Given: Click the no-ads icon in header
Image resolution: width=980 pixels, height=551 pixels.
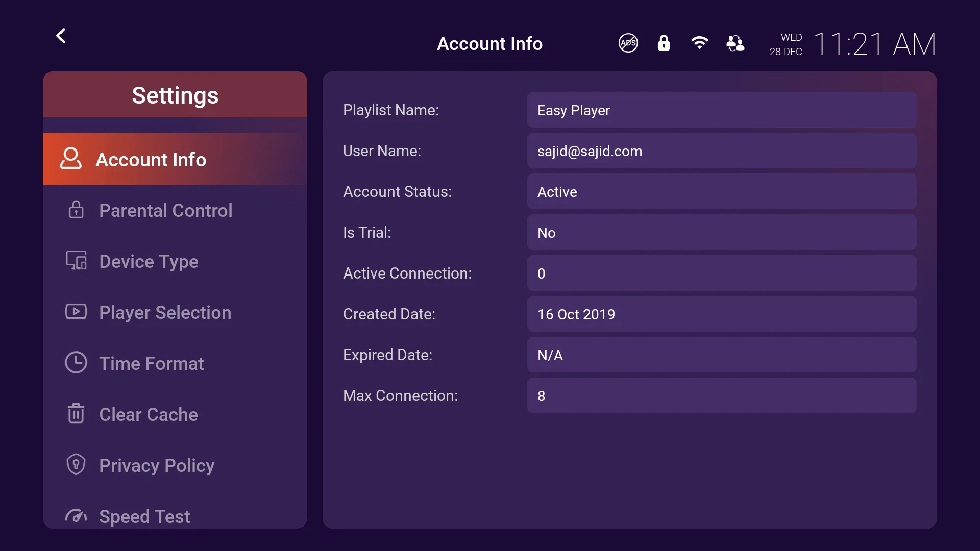Looking at the screenshot, I should tap(628, 43).
